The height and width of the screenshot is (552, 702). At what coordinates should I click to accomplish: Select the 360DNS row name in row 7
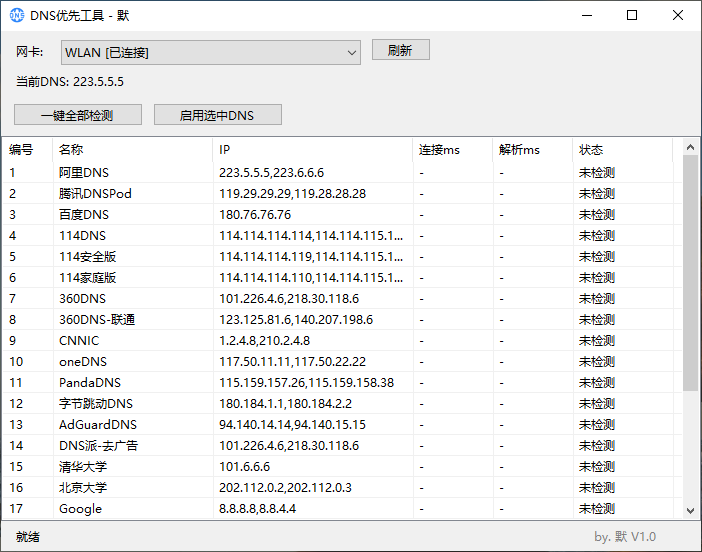(82, 299)
